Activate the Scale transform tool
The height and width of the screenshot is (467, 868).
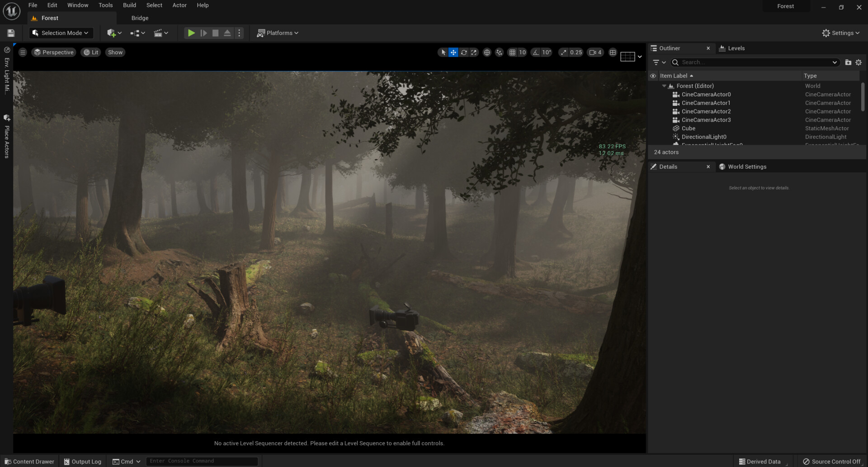tap(474, 52)
